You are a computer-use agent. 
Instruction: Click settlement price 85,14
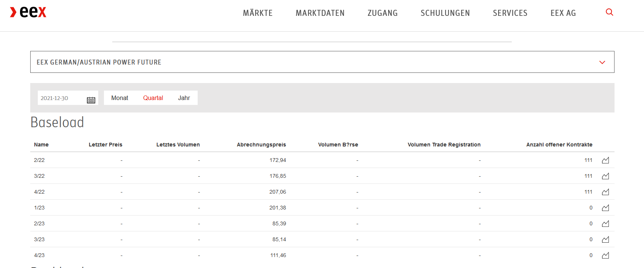279,239
